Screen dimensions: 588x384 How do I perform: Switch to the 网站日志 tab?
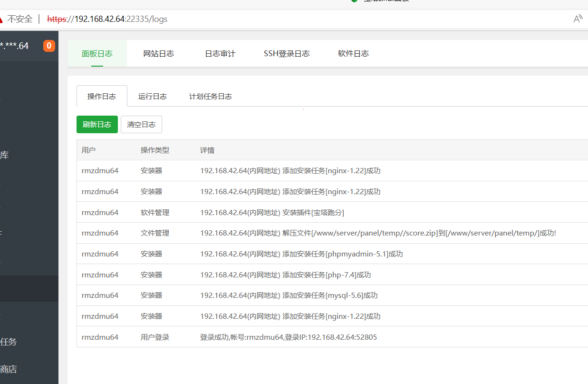(x=159, y=53)
